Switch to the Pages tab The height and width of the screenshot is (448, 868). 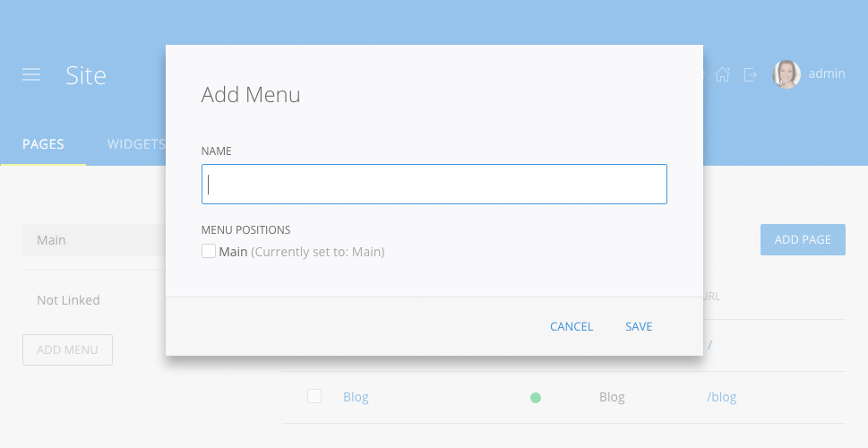coord(43,144)
